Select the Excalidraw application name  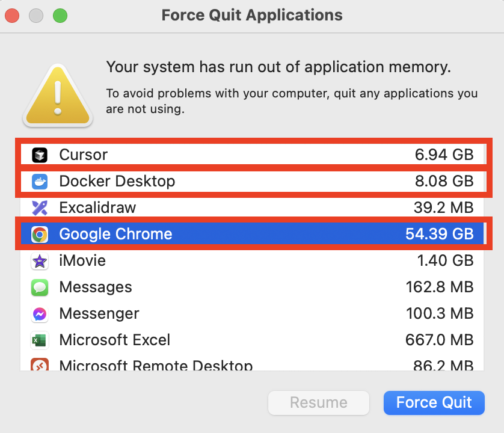click(97, 207)
